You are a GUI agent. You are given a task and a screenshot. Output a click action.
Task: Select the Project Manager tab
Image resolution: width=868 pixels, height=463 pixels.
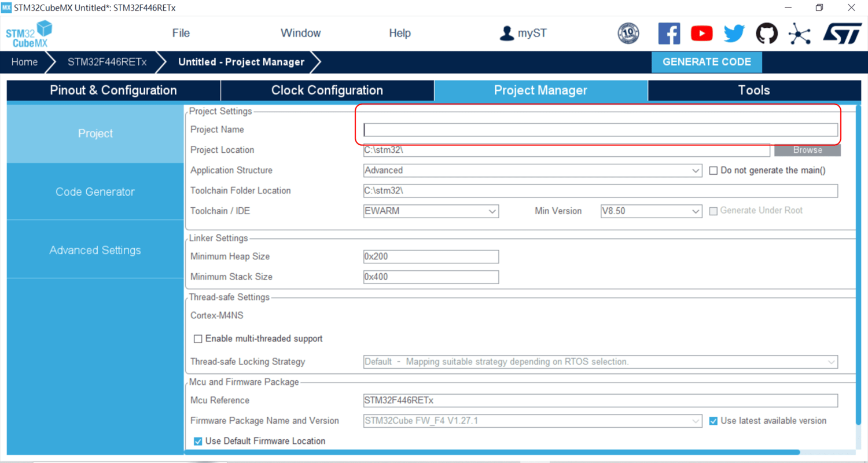point(540,90)
